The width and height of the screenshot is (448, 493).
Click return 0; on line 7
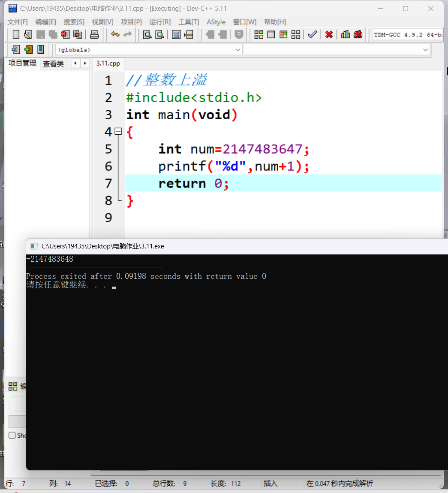(193, 183)
